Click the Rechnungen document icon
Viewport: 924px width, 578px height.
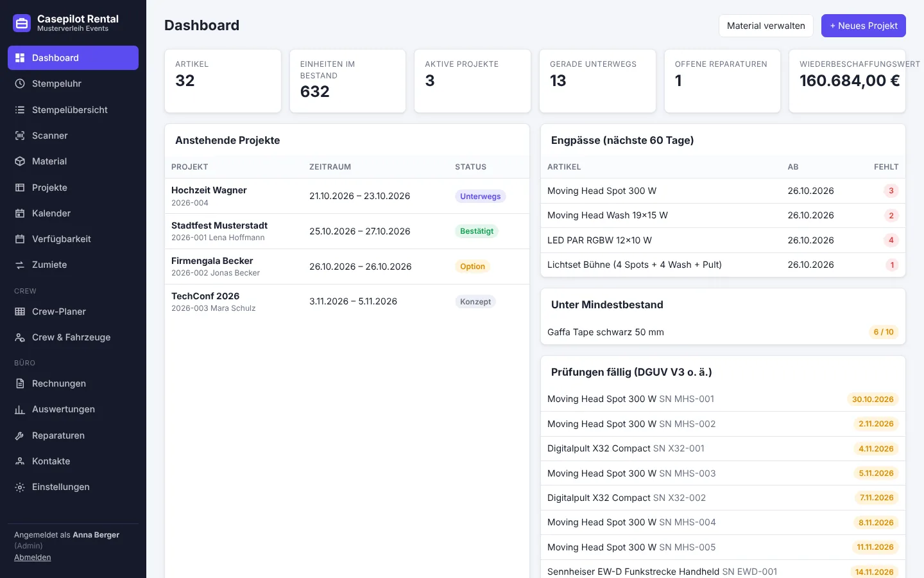pos(20,383)
